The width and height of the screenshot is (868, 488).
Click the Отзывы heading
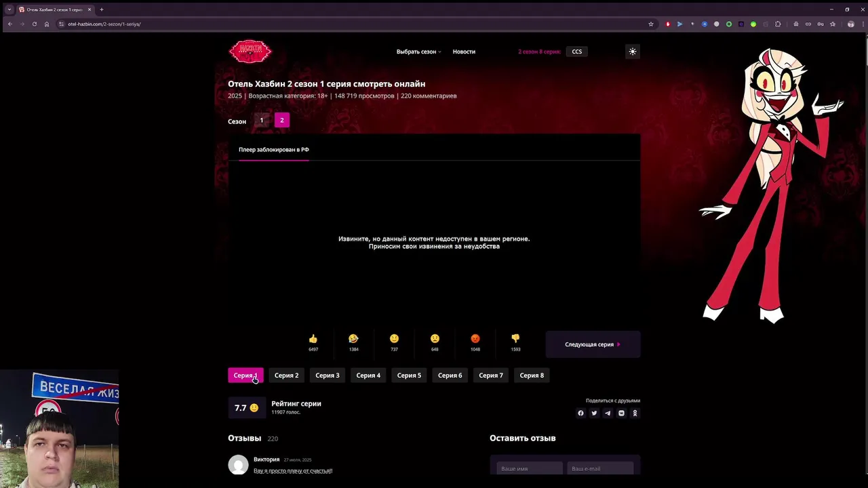pos(244,439)
